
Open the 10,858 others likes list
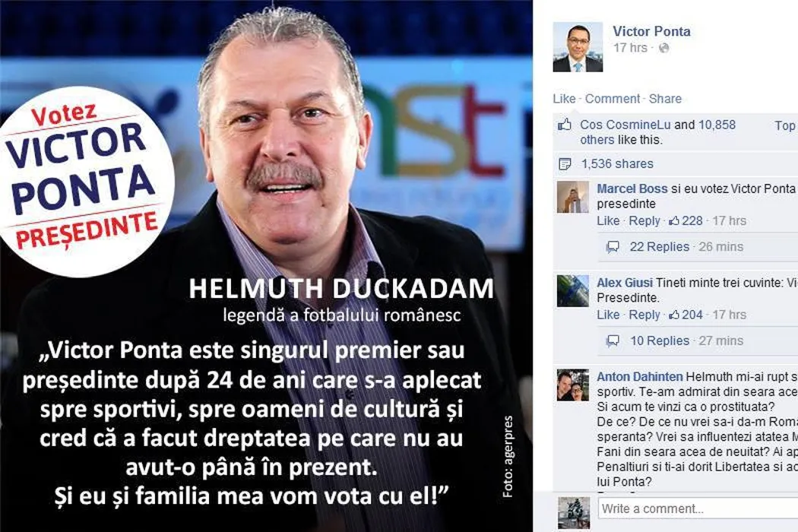coord(657,132)
